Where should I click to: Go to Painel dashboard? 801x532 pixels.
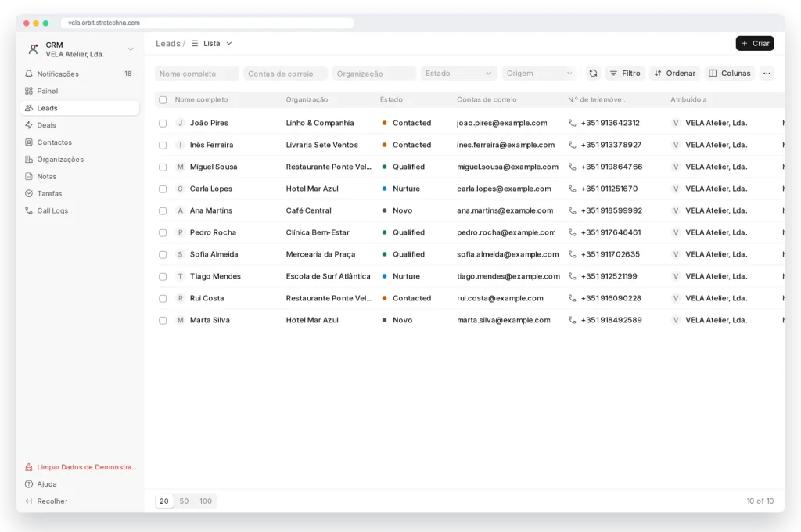pyautogui.click(x=79, y=91)
